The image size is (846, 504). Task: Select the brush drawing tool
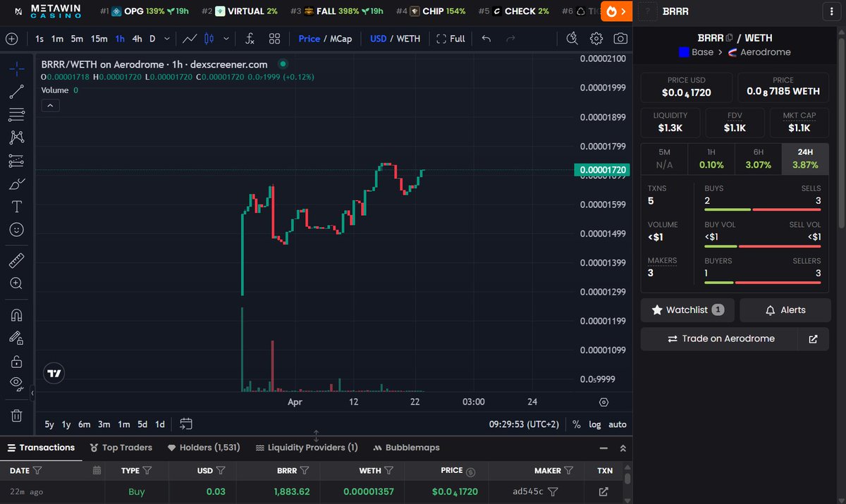17,184
